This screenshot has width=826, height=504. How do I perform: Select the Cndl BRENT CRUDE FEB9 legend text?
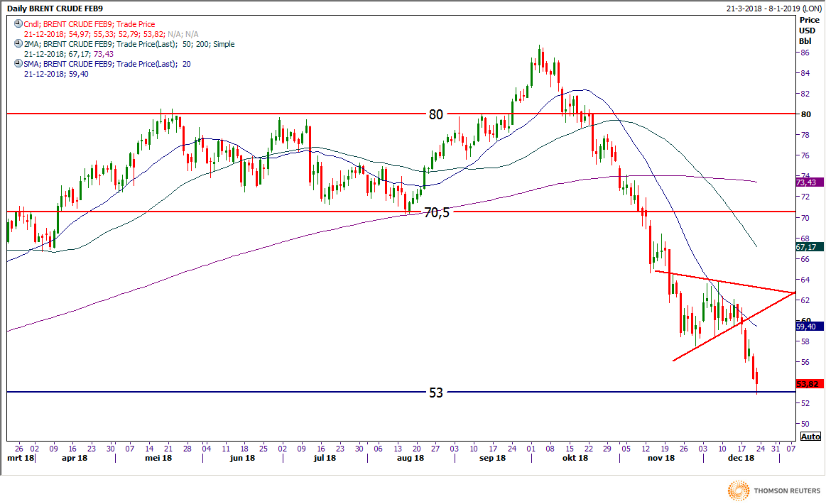pos(89,24)
